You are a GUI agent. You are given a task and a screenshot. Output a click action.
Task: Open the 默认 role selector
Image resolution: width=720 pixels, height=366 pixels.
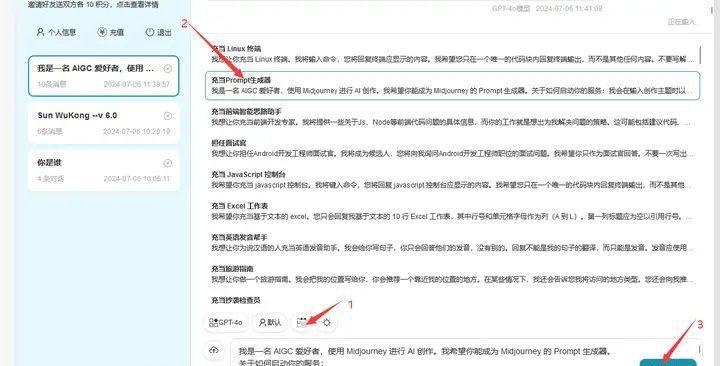coord(270,322)
